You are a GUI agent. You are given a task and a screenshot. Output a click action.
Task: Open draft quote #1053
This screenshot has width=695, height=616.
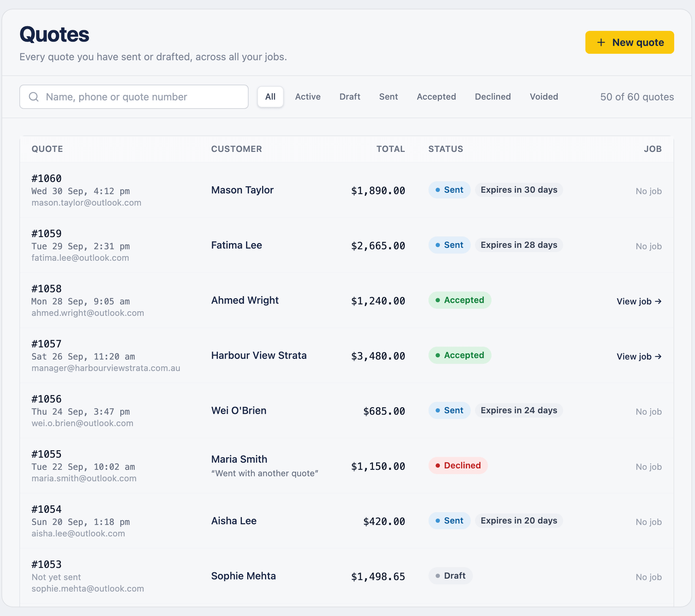click(x=46, y=564)
